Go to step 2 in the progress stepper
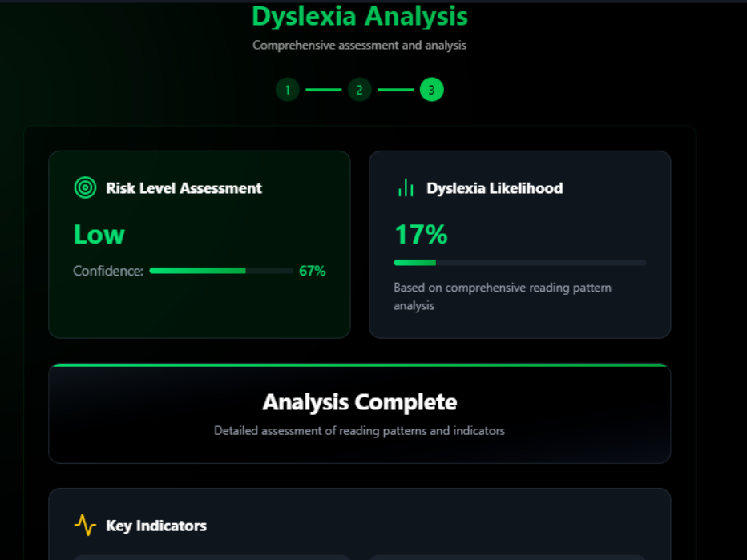The height and width of the screenshot is (560, 747). pos(360,90)
